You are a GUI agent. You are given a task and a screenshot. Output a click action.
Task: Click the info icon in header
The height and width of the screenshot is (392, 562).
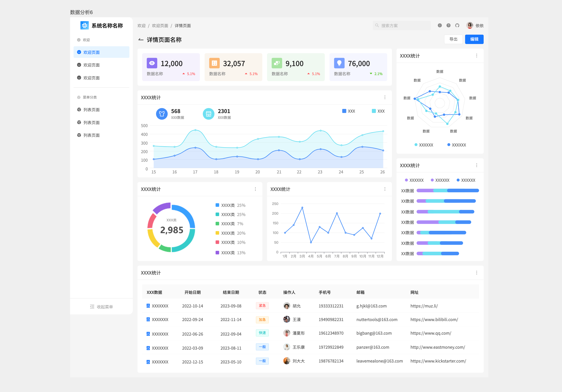tap(440, 25)
